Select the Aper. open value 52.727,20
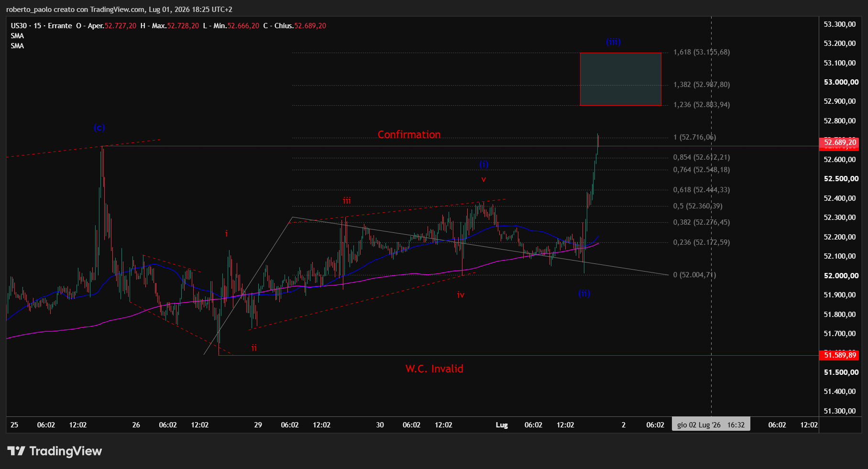The image size is (868, 469). pyautogui.click(x=121, y=26)
